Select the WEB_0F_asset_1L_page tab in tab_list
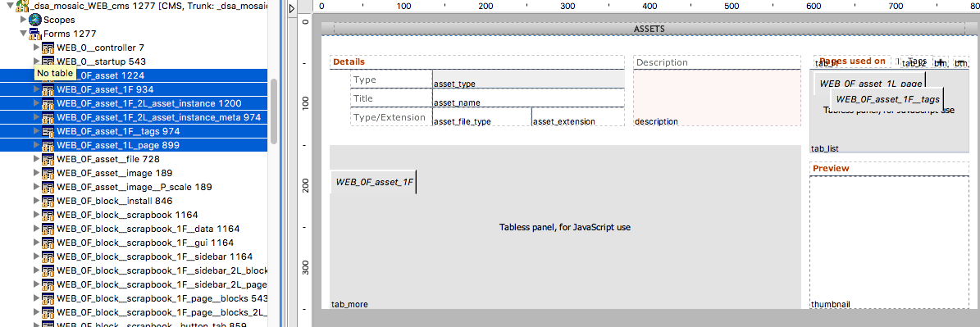Screen dimensions: 980x327 pyautogui.click(x=870, y=83)
